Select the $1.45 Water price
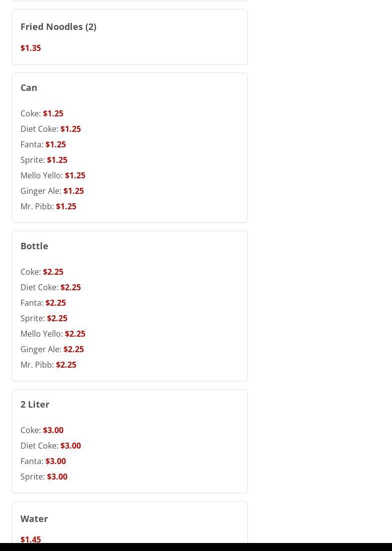 pos(30,540)
